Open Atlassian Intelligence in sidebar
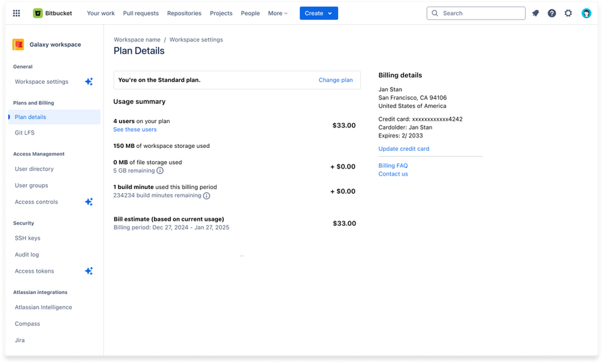The image size is (603, 364). tap(43, 307)
